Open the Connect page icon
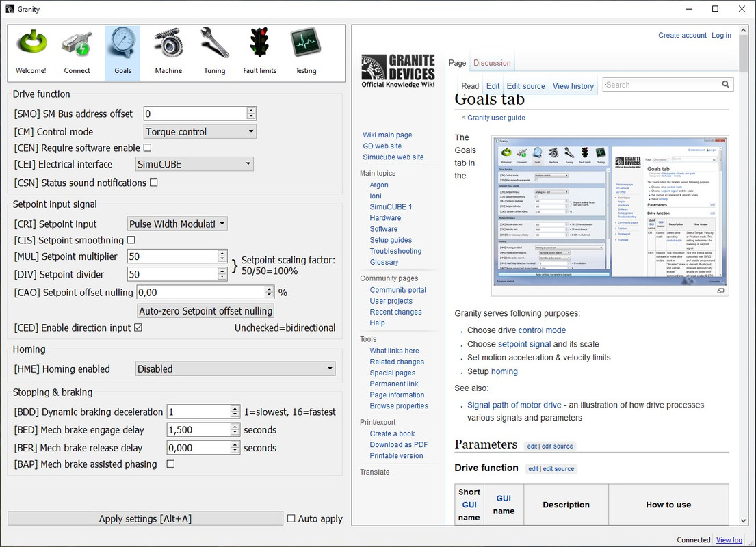 (x=77, y=52)
